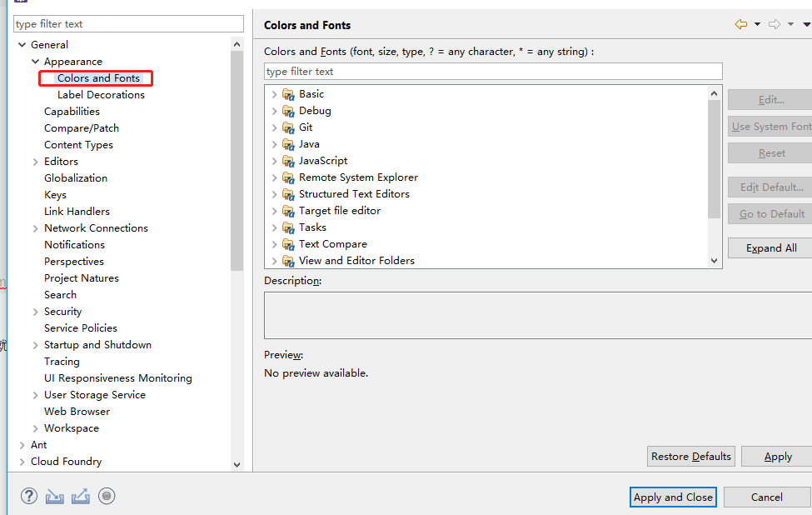Image resolution: width=812 pixels, height=515 pixels.
Task: Click the Restore Defaults button
Action: point(690,457)
